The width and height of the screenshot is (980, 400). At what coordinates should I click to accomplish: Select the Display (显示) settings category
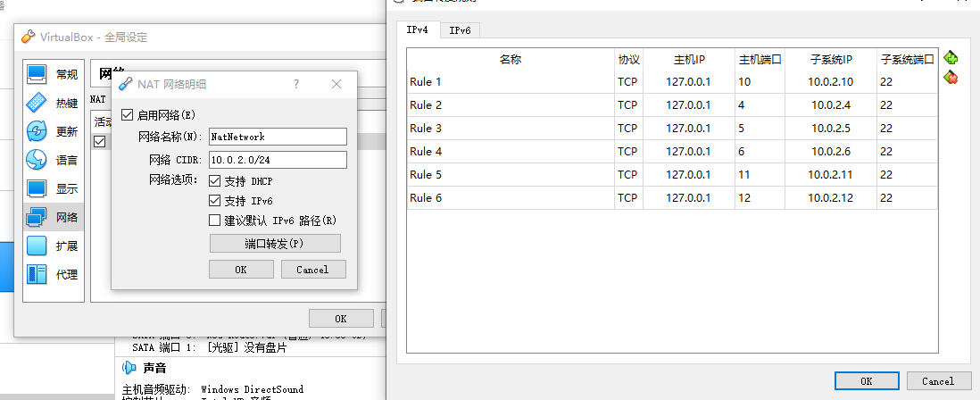(54, 188)
